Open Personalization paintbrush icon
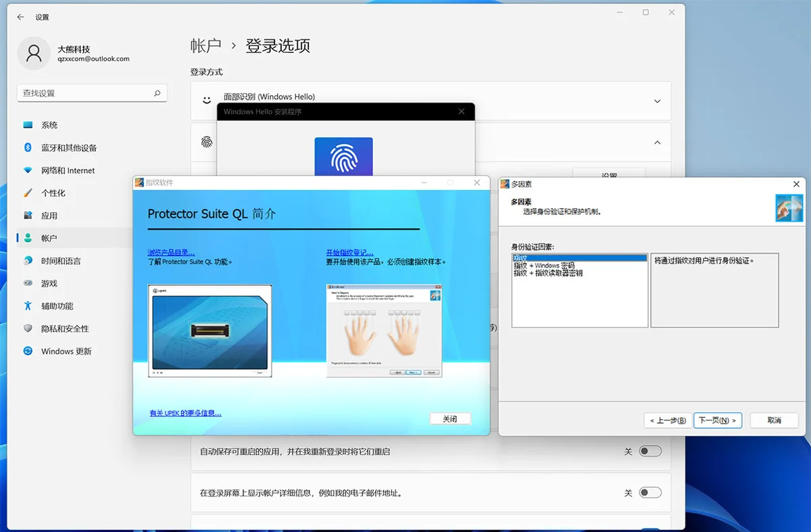811x532 pixels. (x=28, y=193)
